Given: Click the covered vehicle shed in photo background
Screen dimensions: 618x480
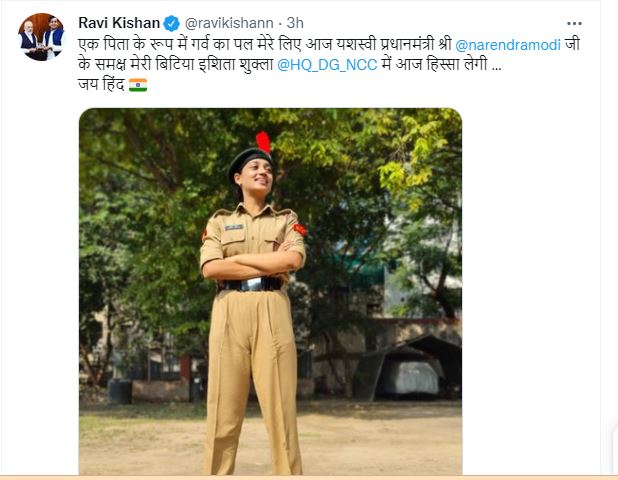Looking at the screenshot, I should pyautogui.click(x=410, y=367).
